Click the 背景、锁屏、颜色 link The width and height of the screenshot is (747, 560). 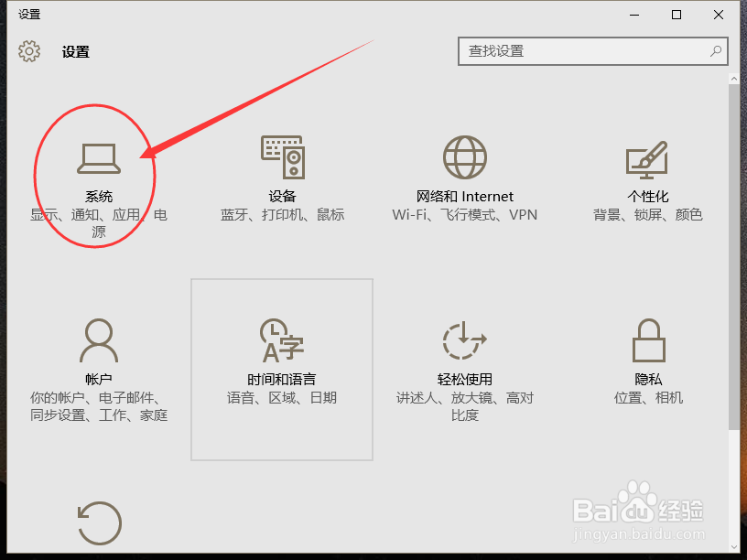coord(647,215)
